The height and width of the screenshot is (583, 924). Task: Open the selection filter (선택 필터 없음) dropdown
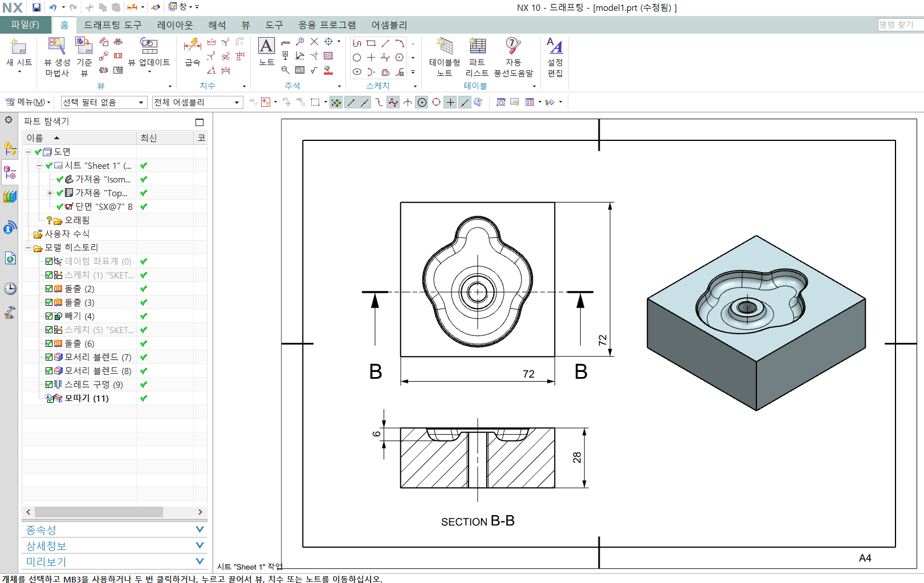(x=104, y=102)
